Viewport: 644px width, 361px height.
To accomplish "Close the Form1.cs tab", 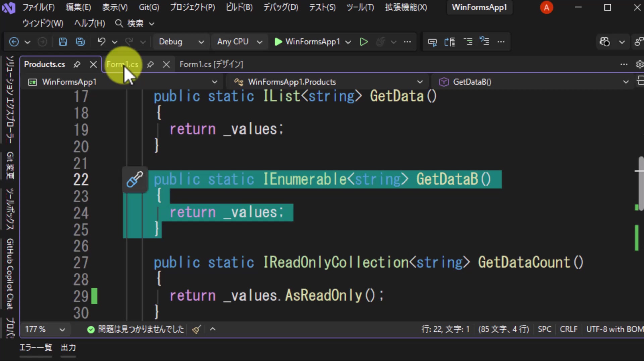I will pyautogui.click(x=166, y=64).
